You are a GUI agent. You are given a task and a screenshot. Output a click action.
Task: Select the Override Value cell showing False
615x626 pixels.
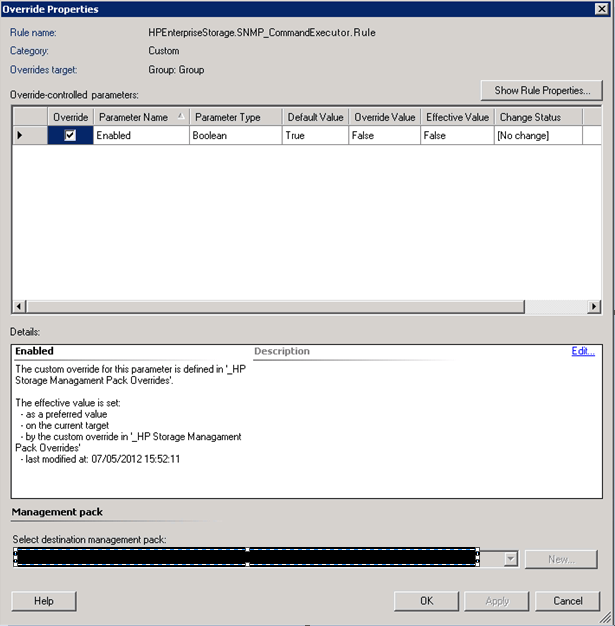(384, 136)
